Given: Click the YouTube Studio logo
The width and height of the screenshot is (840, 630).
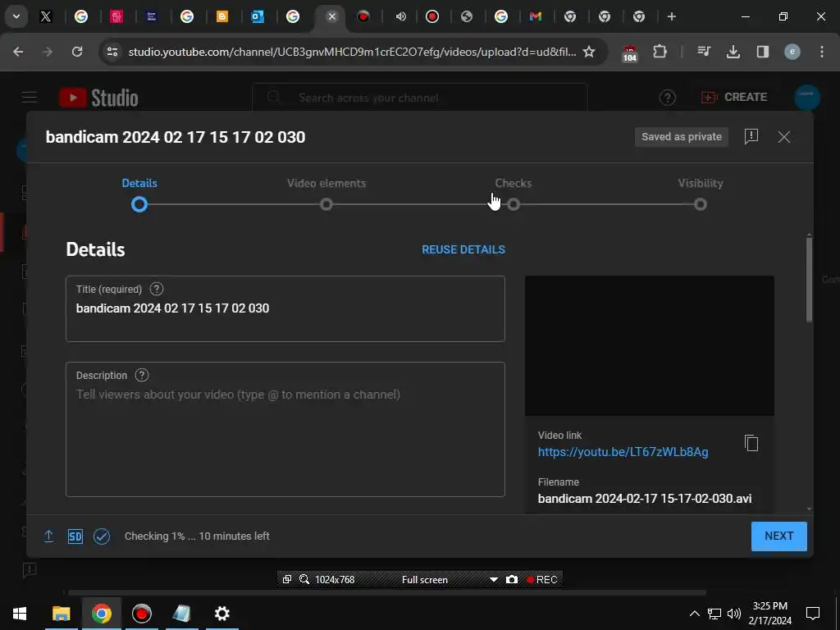Looking at the screenshot, I should pos(98,98).
